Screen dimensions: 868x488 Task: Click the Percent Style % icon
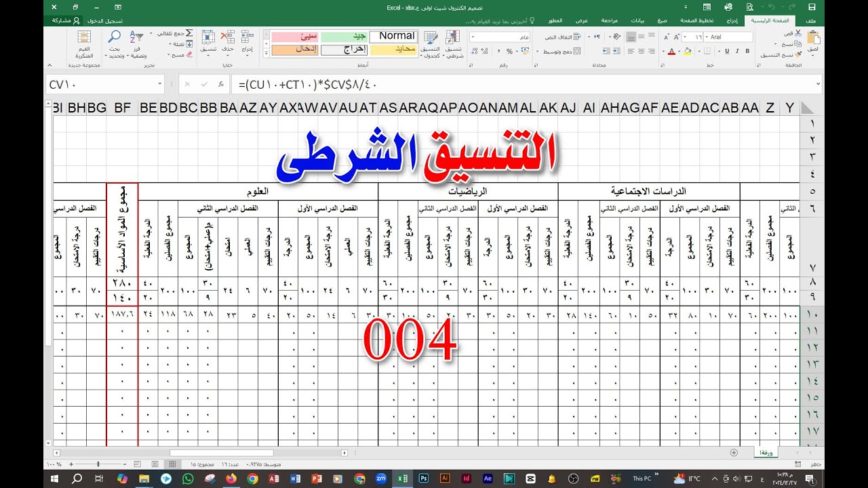tap(509, 52)
